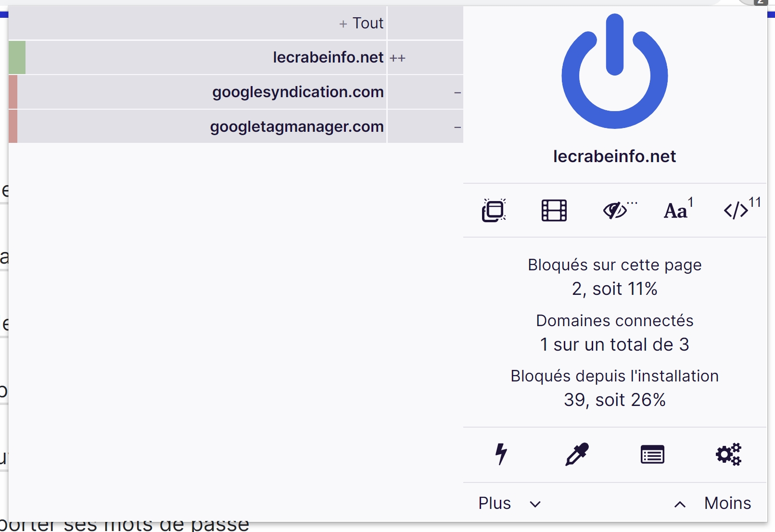
Task: Expand panel with Plus chevron
Action: coord(509,503)
